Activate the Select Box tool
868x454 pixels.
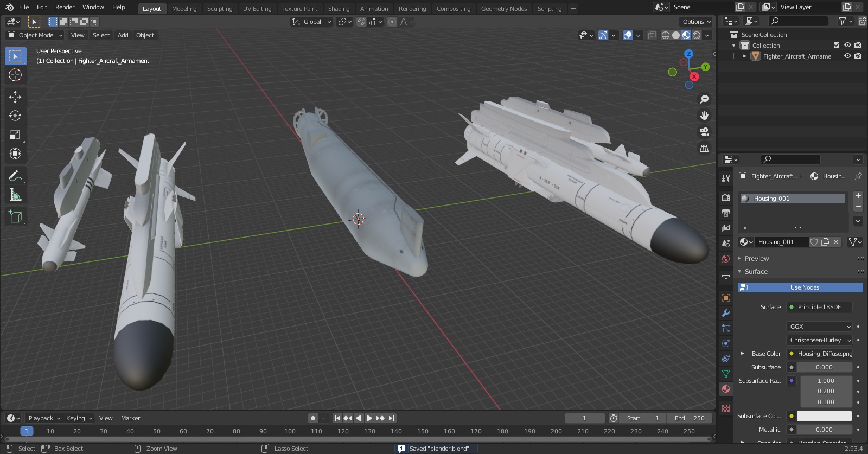point(15,56)
